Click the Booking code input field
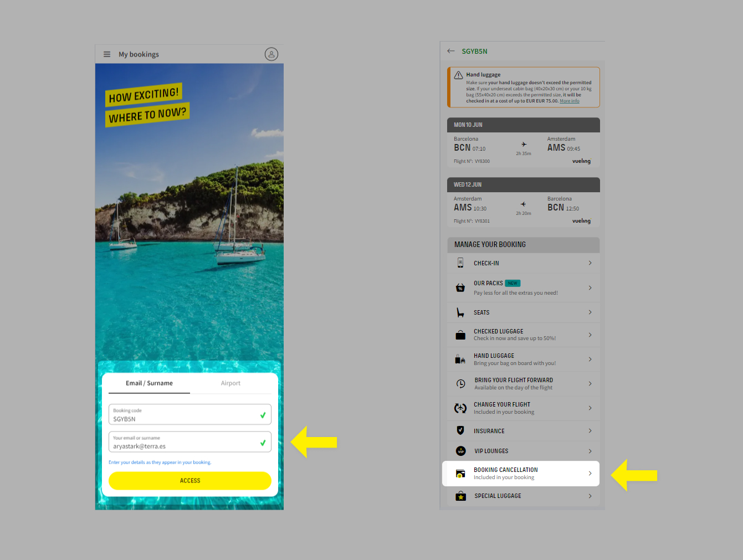Viewport: 743px width, 560px height. click(185, 415)
